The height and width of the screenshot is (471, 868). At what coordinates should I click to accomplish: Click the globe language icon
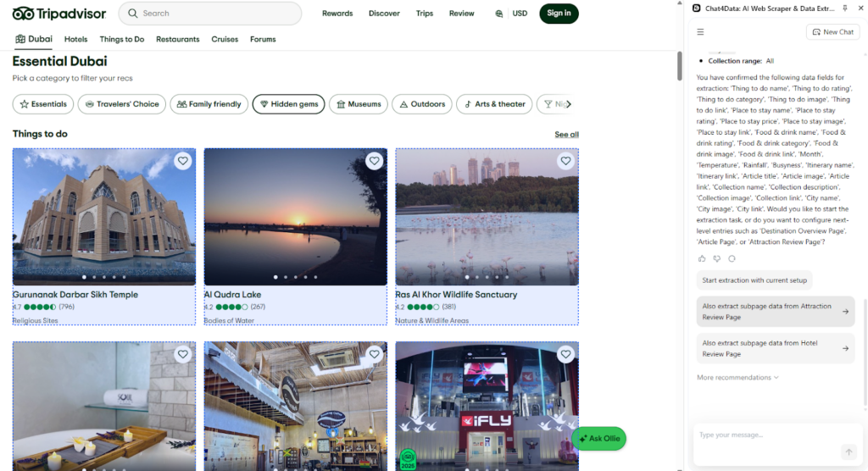click(499, 14)
